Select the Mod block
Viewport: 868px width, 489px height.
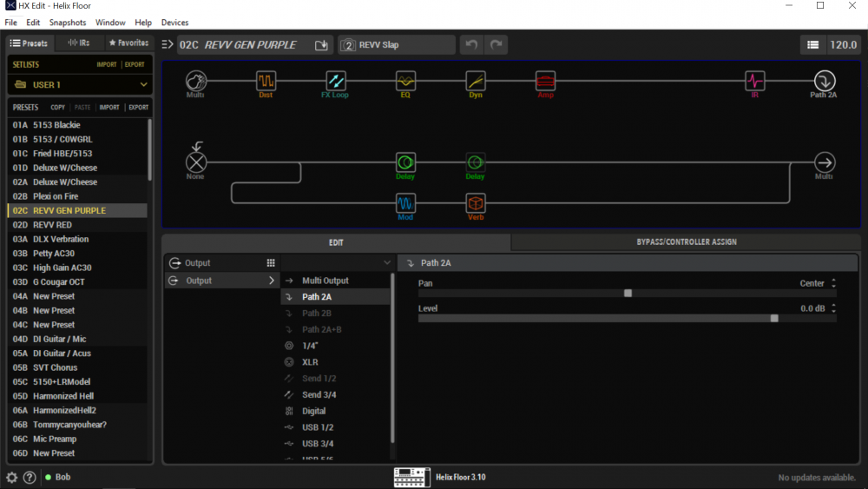(405, 203)
